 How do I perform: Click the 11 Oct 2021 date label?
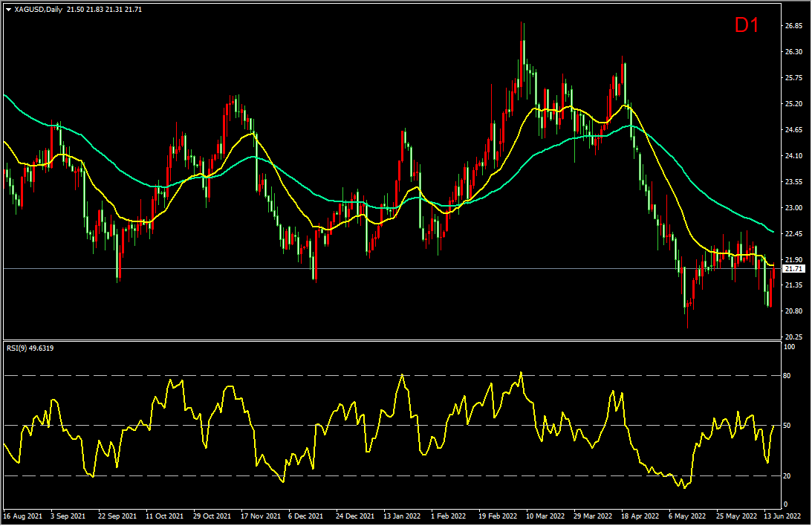click(x=165, y=516)
